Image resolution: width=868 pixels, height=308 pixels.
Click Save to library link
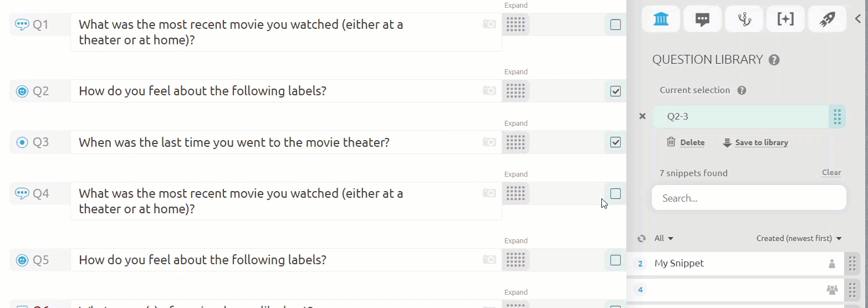(x=755, y=142)
